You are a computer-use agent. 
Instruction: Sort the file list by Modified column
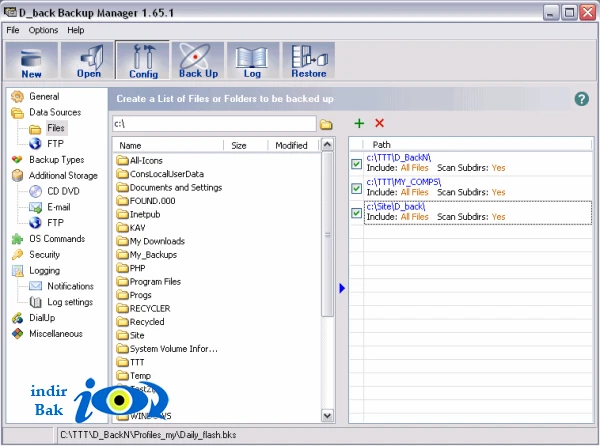pos(293,145)
